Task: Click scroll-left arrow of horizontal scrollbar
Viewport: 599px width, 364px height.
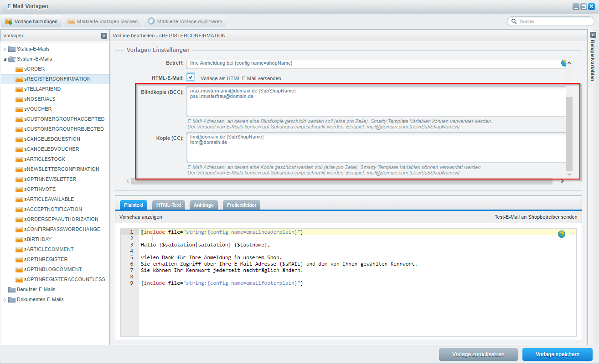Action: pos(128,181)
